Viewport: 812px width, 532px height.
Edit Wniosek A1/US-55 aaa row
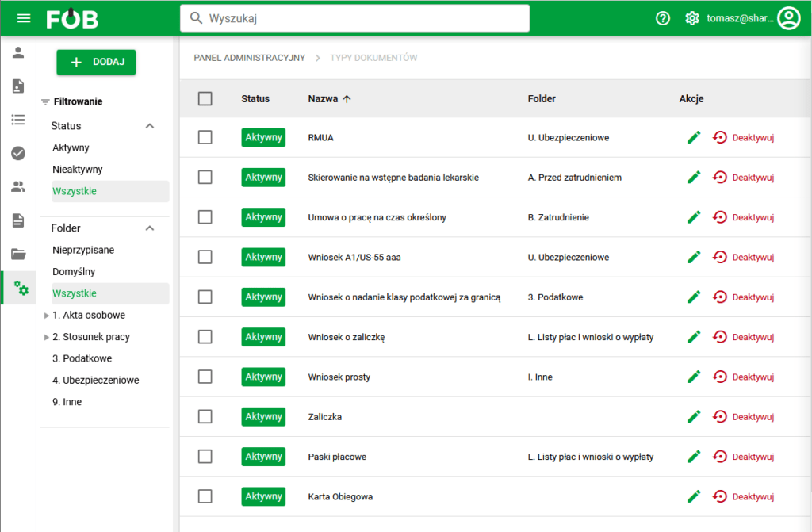(x=694, y=257)
